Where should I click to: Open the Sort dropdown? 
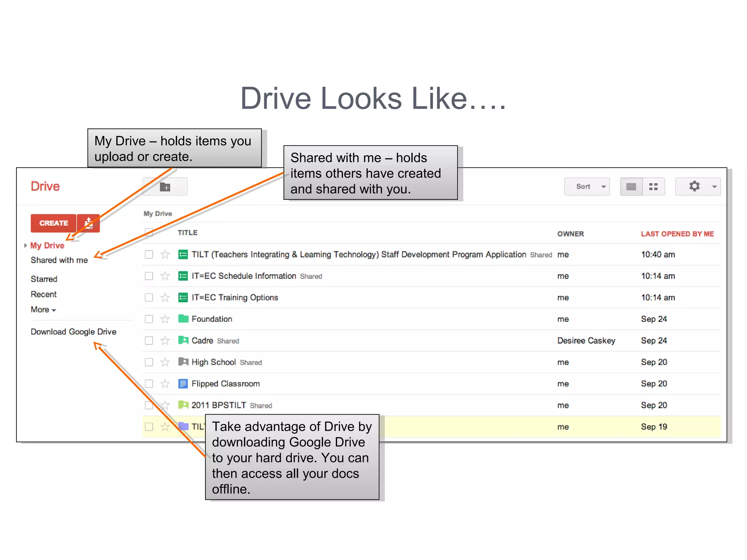pos(587,187)
